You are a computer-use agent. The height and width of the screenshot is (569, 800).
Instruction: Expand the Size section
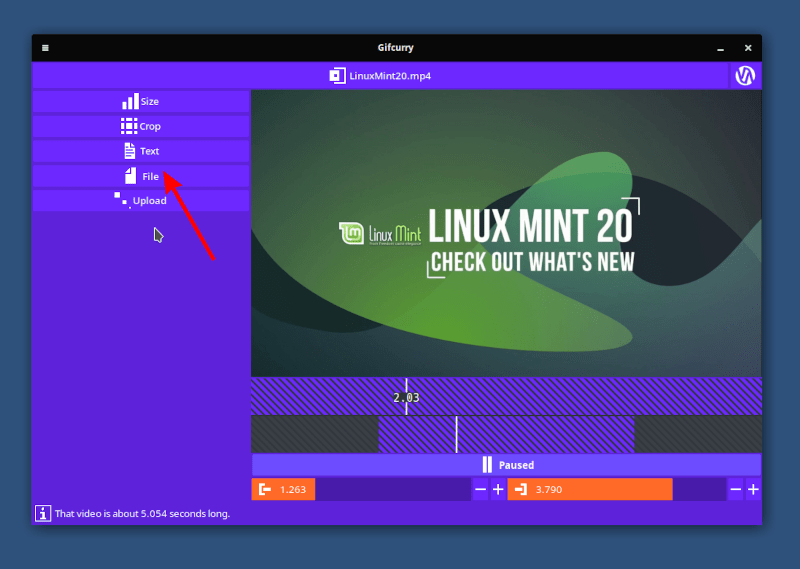pos(141,101)
